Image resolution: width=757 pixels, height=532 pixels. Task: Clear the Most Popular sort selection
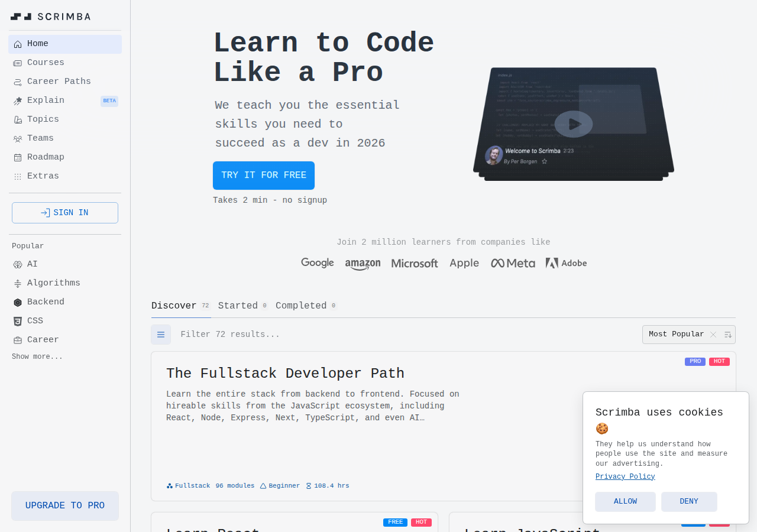[713, 335]
